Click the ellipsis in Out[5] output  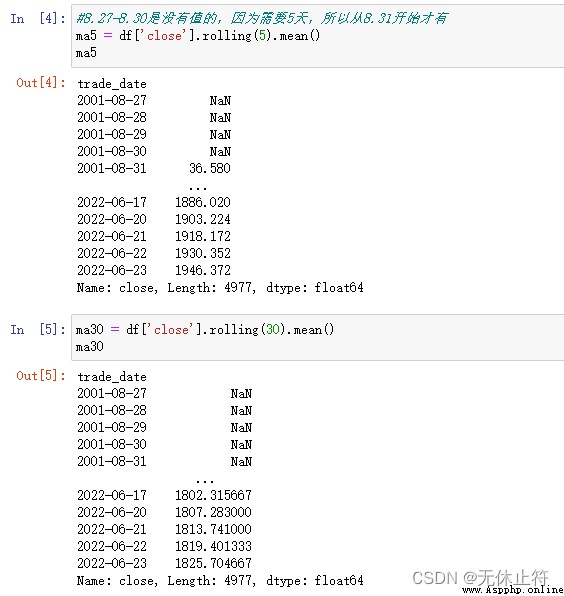205,481
